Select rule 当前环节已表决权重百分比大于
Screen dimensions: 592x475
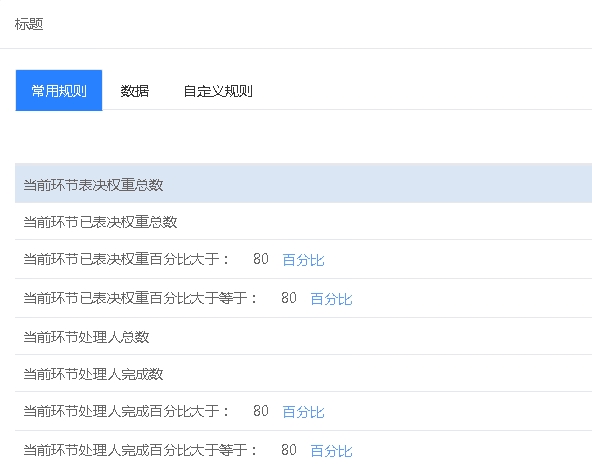[304, 259]
